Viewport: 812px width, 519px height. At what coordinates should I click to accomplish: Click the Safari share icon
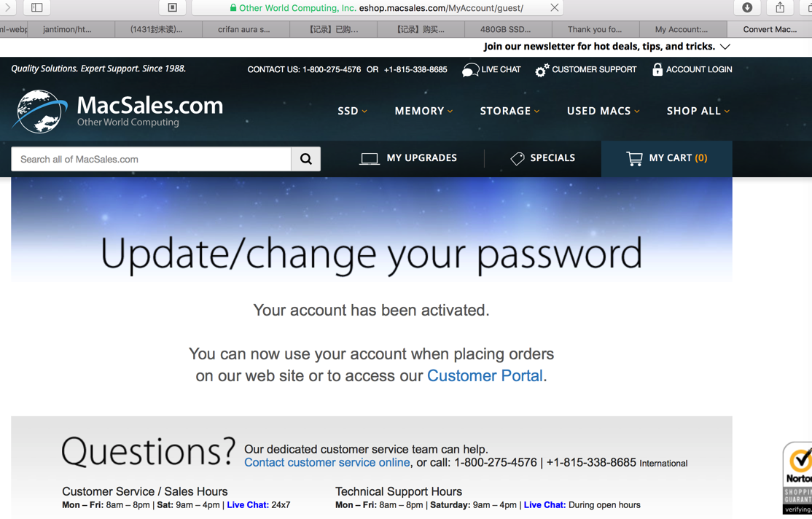point(780,7)
